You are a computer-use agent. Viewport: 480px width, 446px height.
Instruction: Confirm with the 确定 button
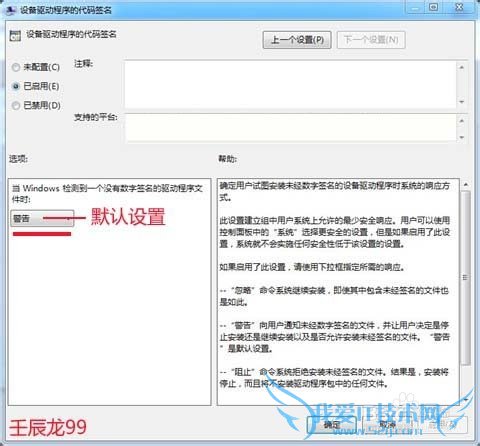[332, 425]
